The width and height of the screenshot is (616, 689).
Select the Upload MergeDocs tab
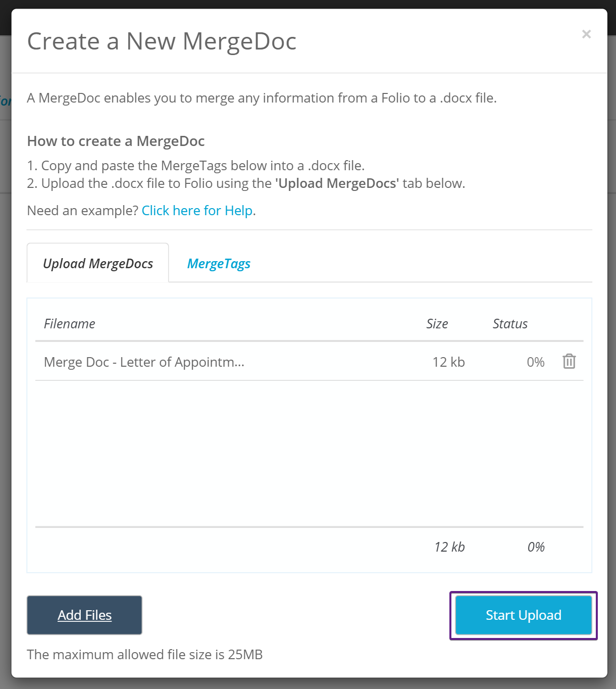pos(98,264)
